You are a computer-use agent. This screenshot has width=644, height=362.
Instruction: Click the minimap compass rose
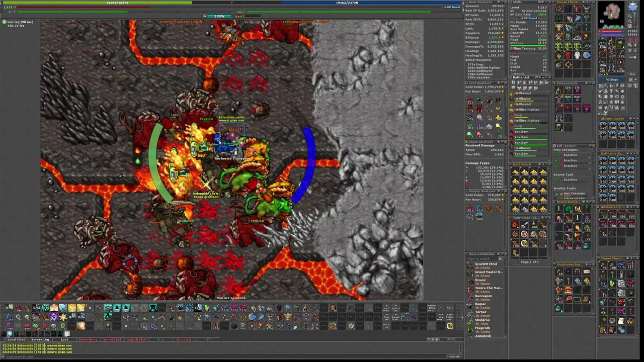pos(633,7)
